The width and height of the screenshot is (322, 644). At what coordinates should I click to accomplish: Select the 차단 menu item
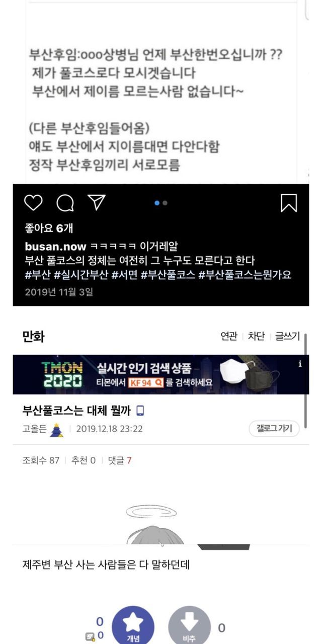(256, 336)
